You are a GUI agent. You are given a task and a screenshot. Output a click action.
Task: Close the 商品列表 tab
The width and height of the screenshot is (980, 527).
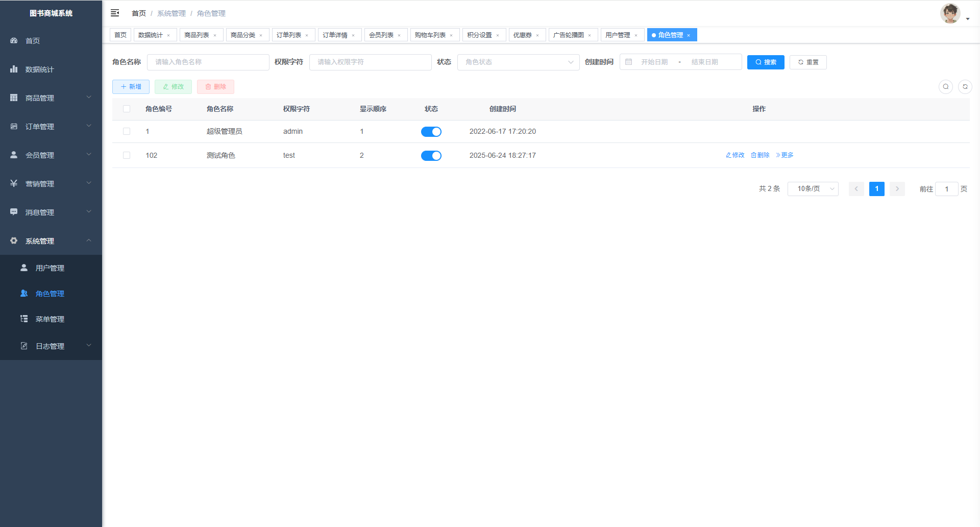[x=215, y=35]
